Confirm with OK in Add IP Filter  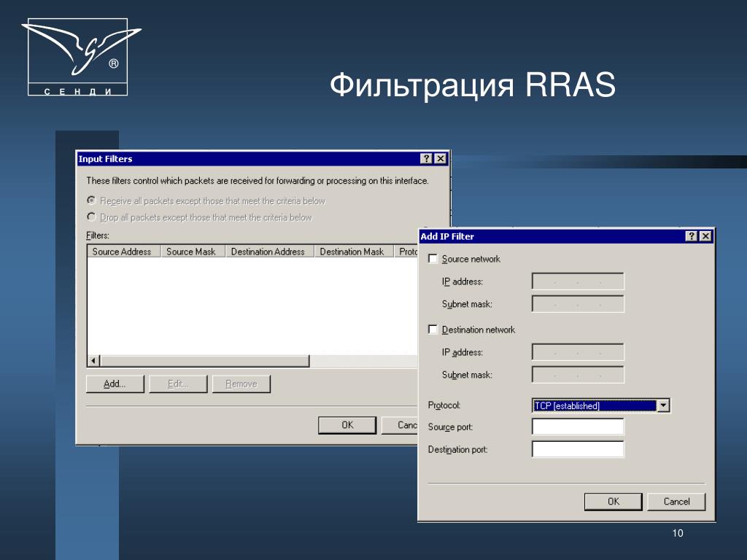tap(613, 502)
